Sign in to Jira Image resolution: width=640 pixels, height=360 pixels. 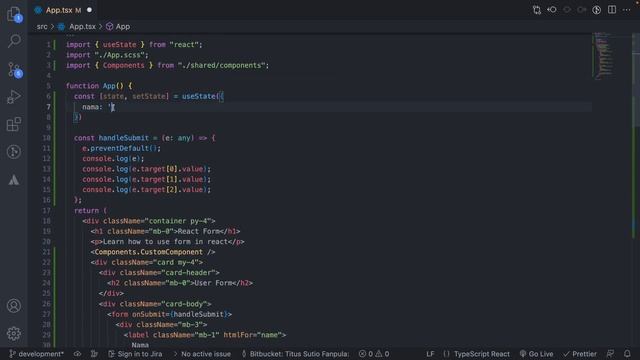tap(135, 354)
